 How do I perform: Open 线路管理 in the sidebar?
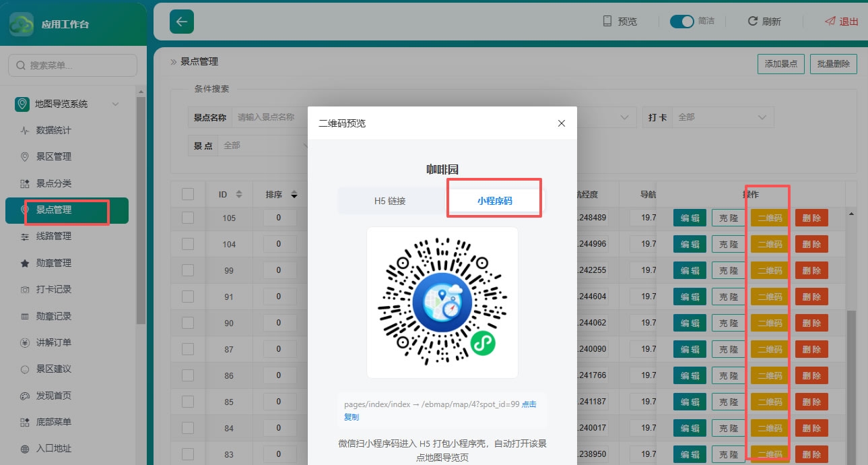point(53,236)
